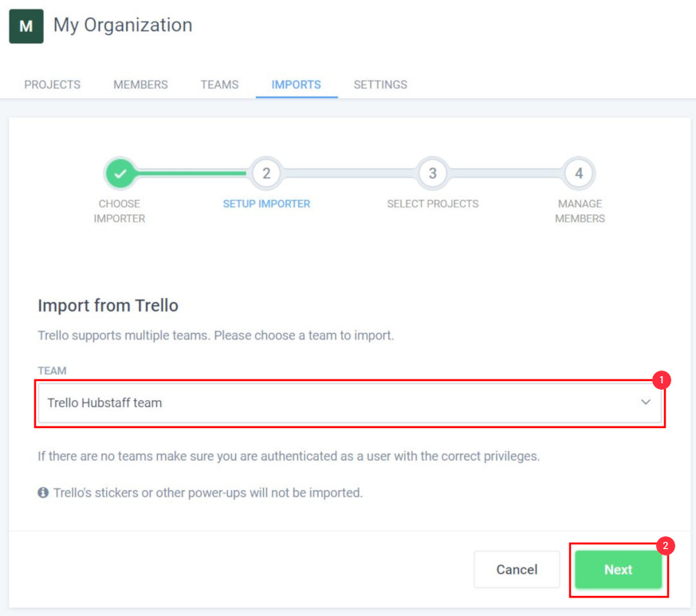696x616 pixels.
Task: Click the Setup Importer step label
Action: [x=266, y=204]
